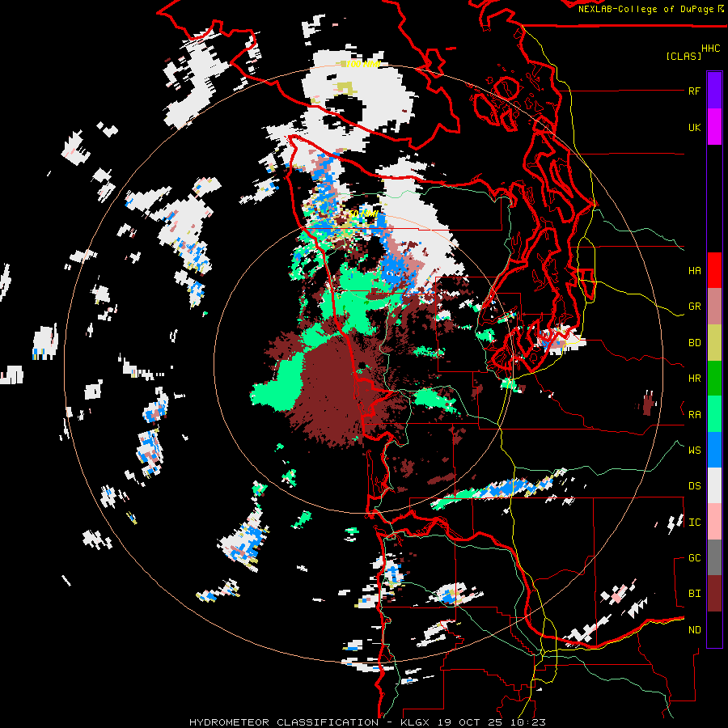Click the gray GC legend color swatch
This screenshot has height=728, width=728.
714,557
